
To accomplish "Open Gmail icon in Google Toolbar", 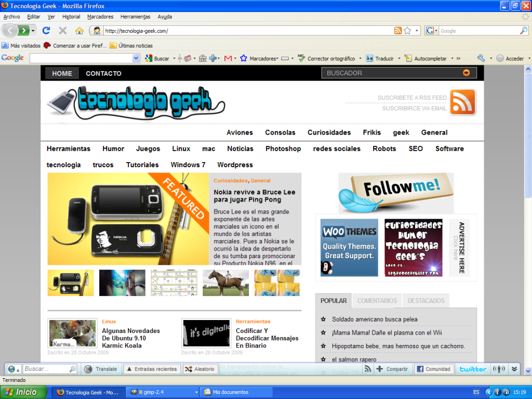I will click(x=228, y=58).
